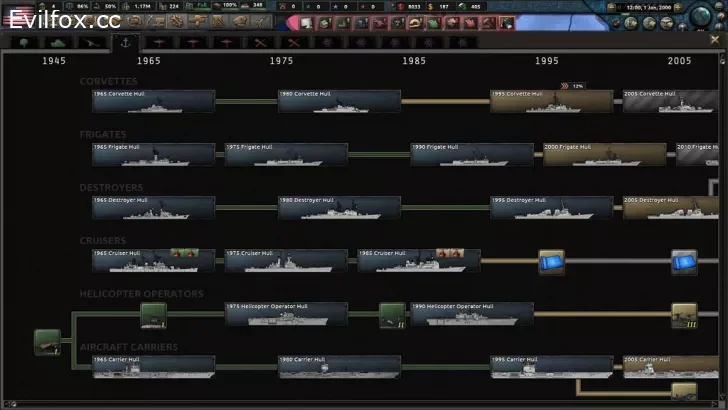Research the 1995 Corvette Hull
Image resolution: width=728 pixels, height=410 pixels.
coord(551,100)
